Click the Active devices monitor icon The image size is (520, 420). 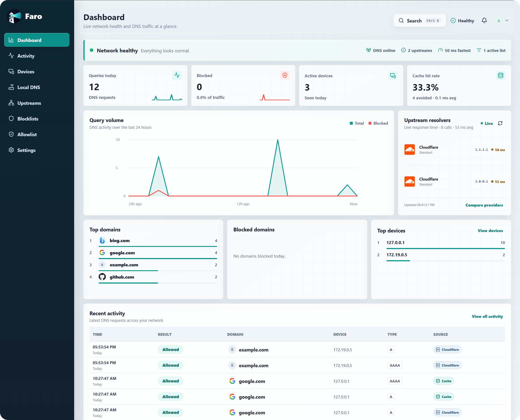point(393,76)
